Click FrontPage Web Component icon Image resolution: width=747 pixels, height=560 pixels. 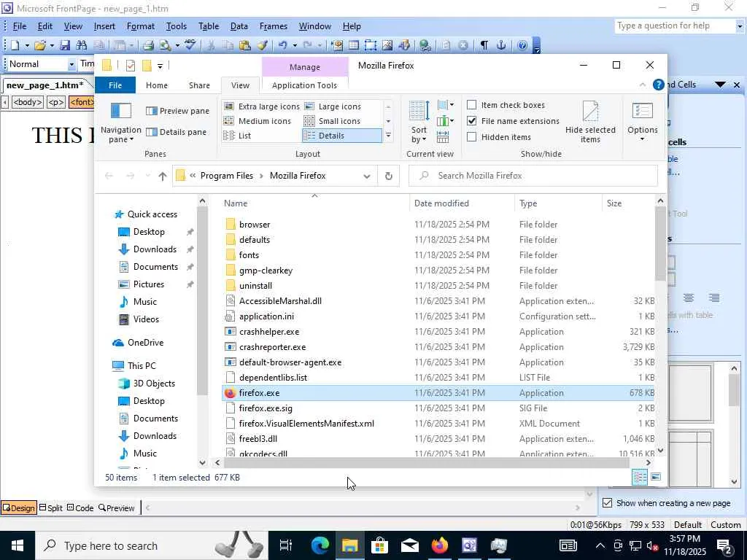(x=337, y=45)
